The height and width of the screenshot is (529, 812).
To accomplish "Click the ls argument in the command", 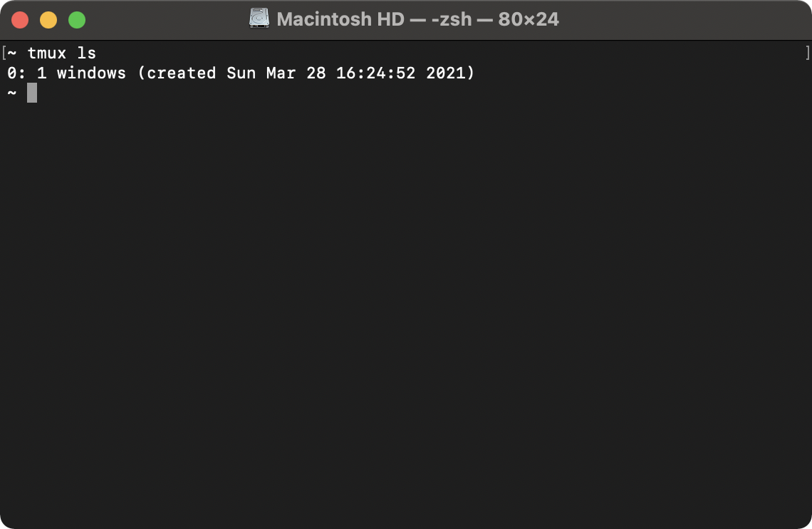I will (x=86, y=53).
